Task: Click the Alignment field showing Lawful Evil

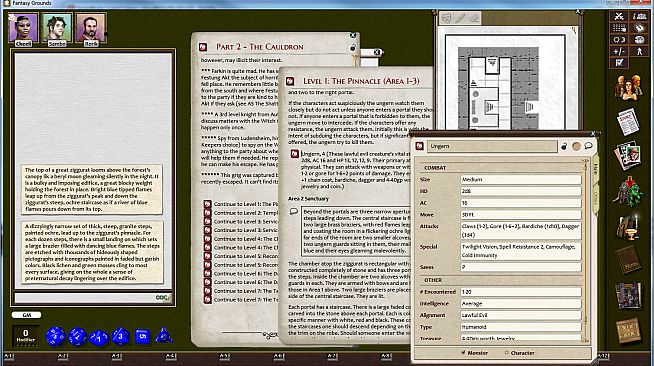Action: (x=521, y=315)
